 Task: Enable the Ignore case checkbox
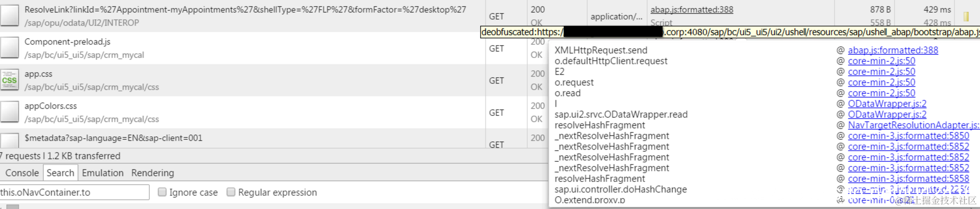162,192
